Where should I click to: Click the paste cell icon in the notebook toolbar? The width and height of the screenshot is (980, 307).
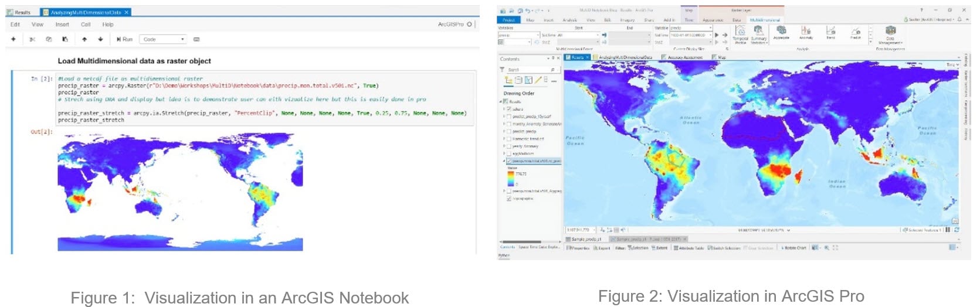65,39
